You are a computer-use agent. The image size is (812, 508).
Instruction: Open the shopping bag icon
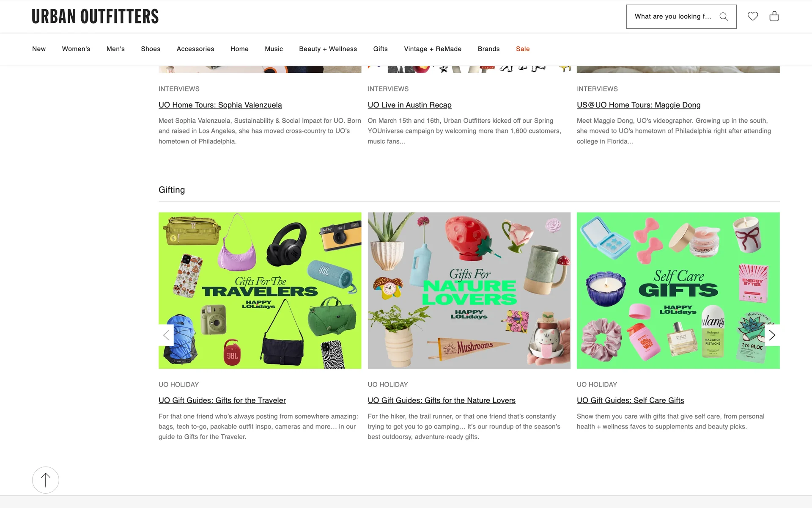(x=774, y=16)
